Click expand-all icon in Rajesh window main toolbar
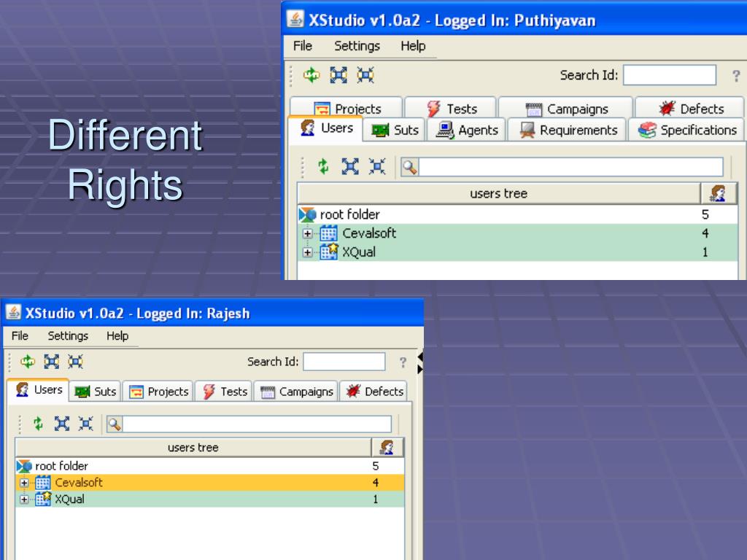This screenshot has width=747, height=560. click(52, 362)
